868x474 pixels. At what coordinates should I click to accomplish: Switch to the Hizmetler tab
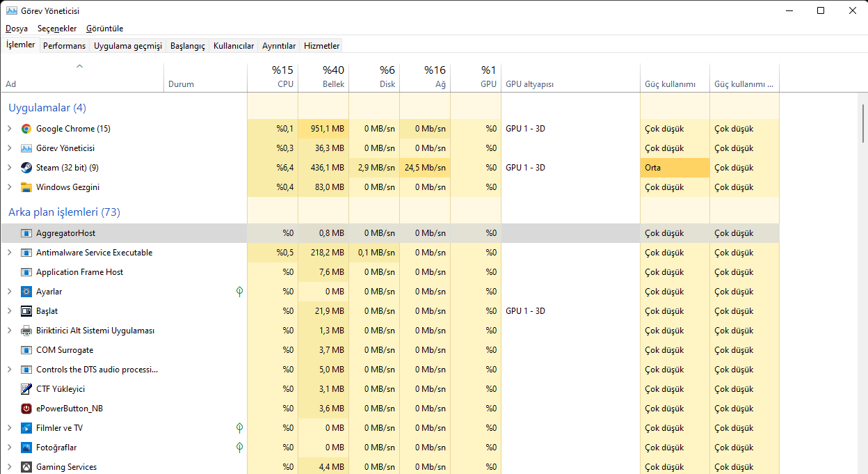click(322, 46)
